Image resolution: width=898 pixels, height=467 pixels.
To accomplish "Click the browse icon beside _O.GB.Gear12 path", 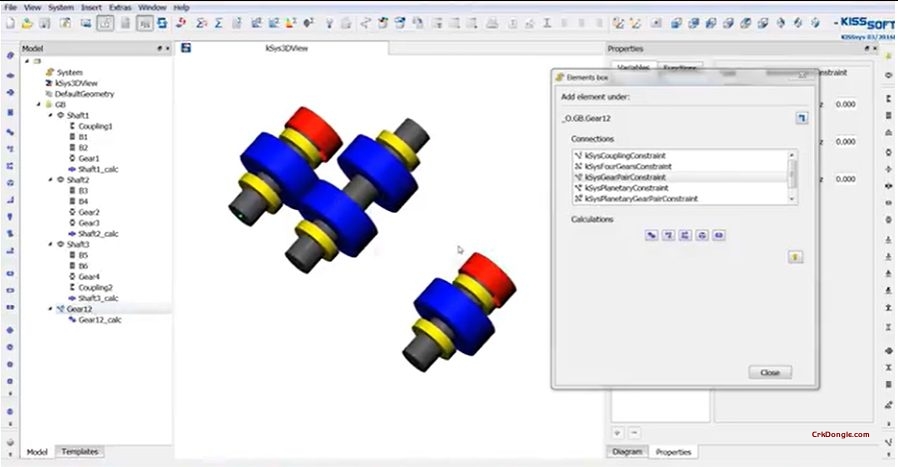I will click(801, 119).
